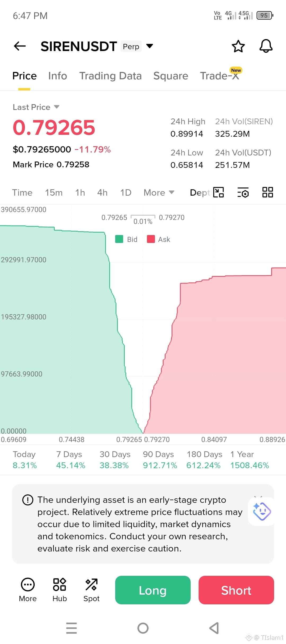The image size is (286, 644).
Task: Open chart indicator settings icon
Action: click(243, 192)
